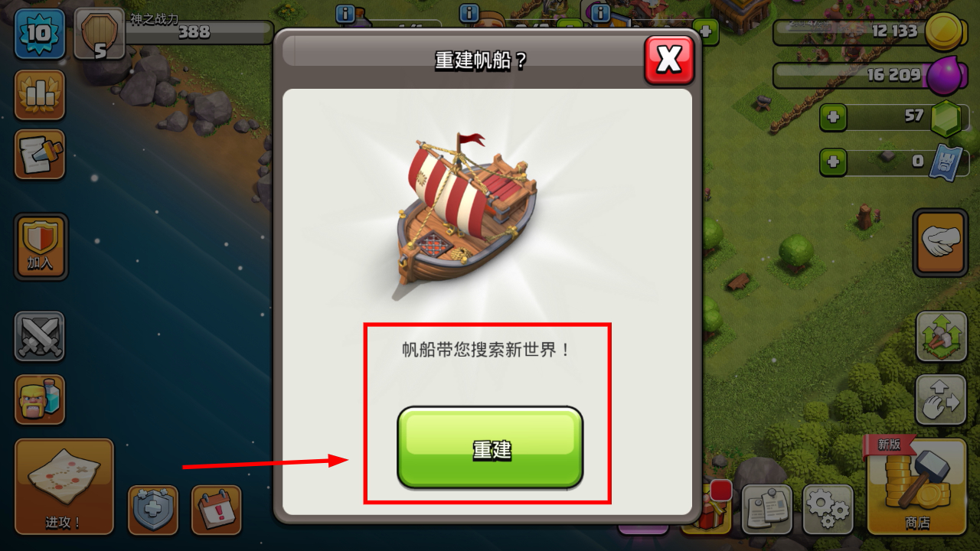Open the crossed swords battle log icon

click(x=40, y=336)
